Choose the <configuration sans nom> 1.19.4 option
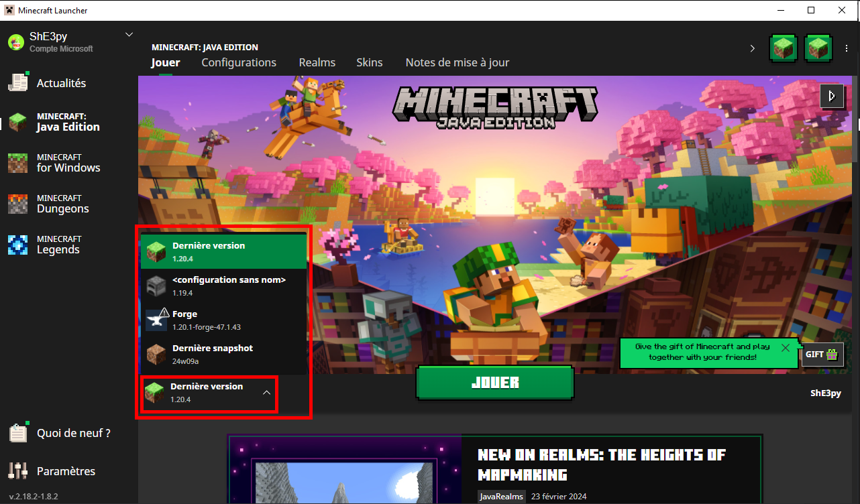The image size is (860, 504). point(223,286)
